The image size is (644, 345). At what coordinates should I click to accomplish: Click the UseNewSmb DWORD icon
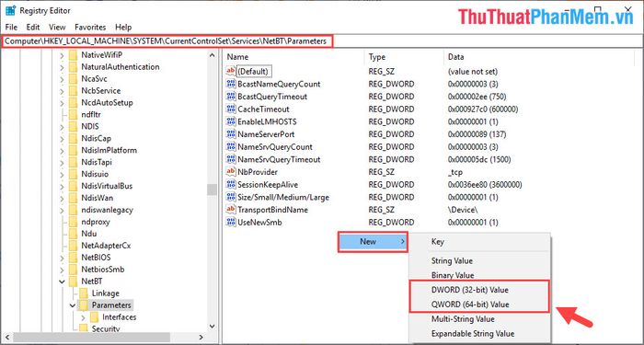(231, 223)
